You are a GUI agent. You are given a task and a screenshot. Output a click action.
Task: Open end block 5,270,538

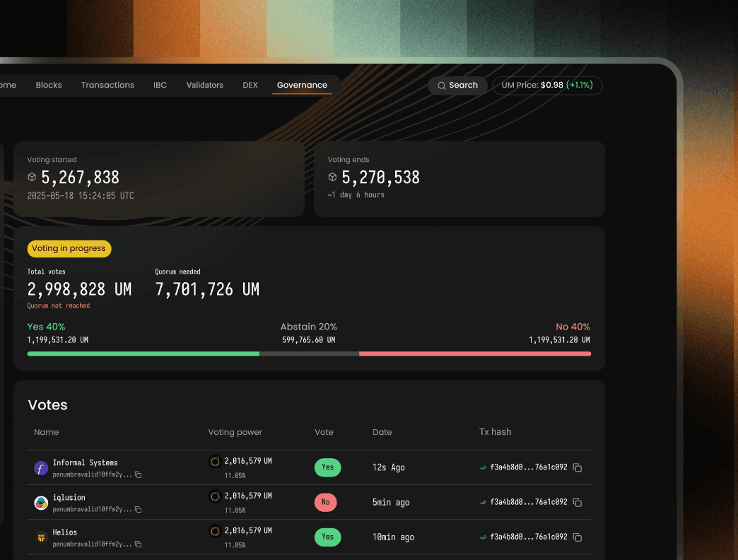click(380, 177)
